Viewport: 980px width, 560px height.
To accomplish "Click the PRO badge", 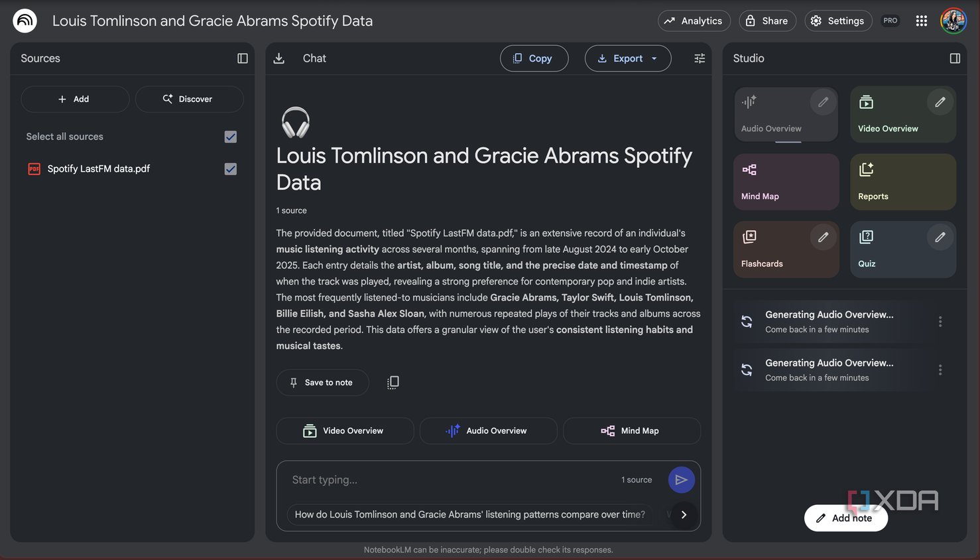I will coord(890,21).
